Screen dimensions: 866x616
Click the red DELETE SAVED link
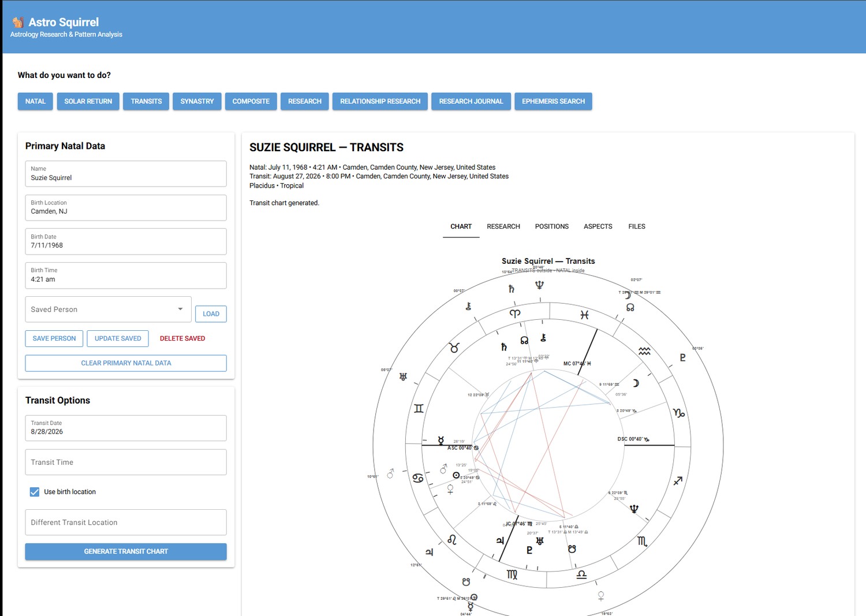pos(182,338)
